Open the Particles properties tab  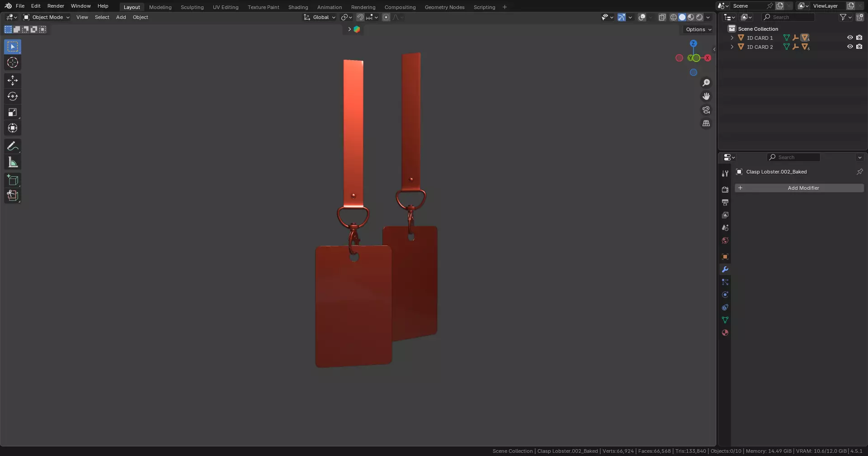click(725, 282)
